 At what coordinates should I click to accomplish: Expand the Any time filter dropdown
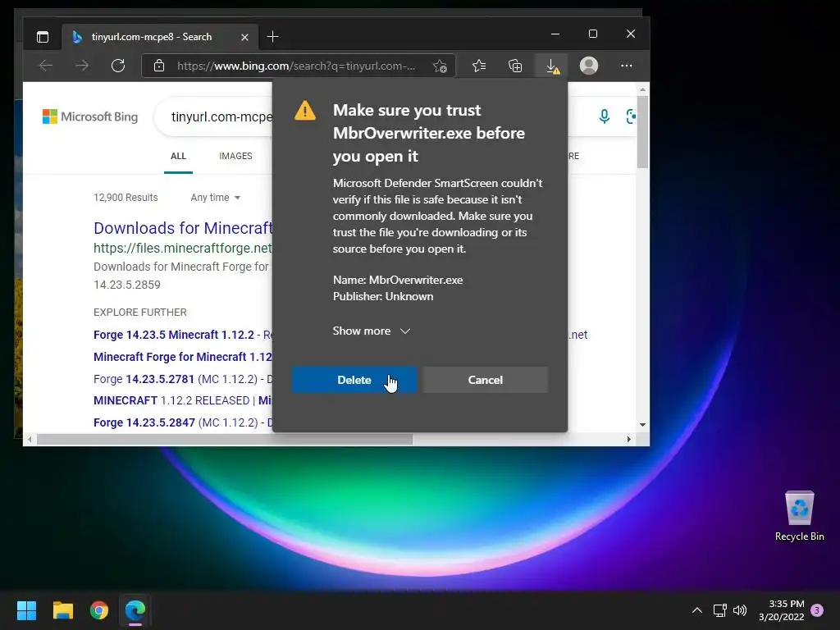point(216,198)
